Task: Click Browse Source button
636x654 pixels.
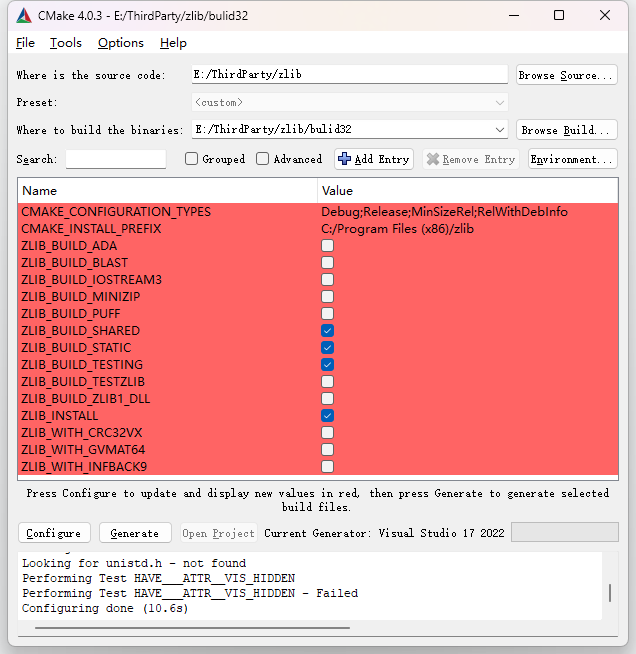Action: 566,75
